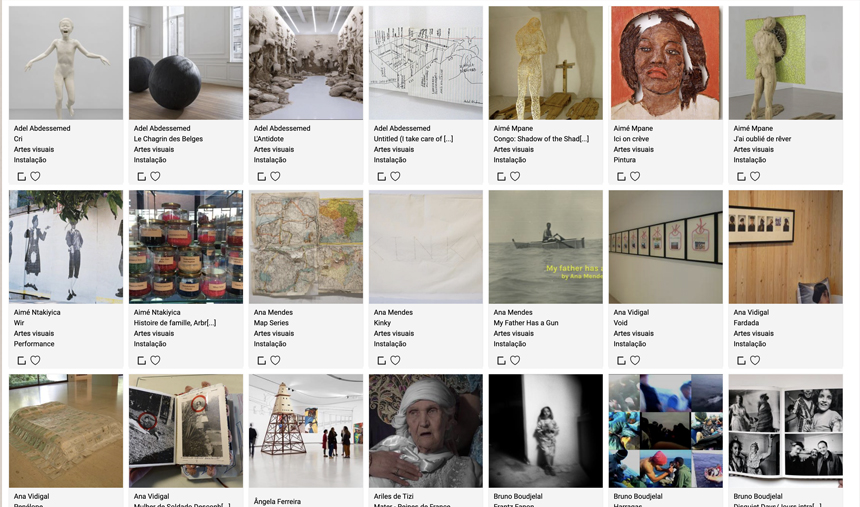Click the heart icon under Aimé Ntakiyica Wir
This screenshot has height=507, width=860.
coord(35,360)
